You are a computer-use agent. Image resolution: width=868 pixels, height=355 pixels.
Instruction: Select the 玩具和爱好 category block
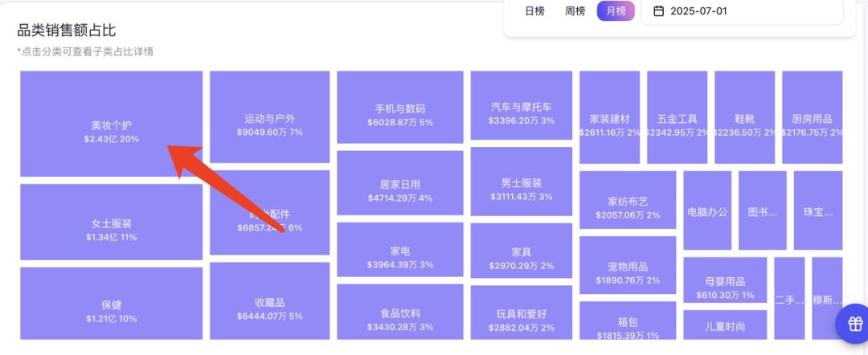click(x=522, y=312)
